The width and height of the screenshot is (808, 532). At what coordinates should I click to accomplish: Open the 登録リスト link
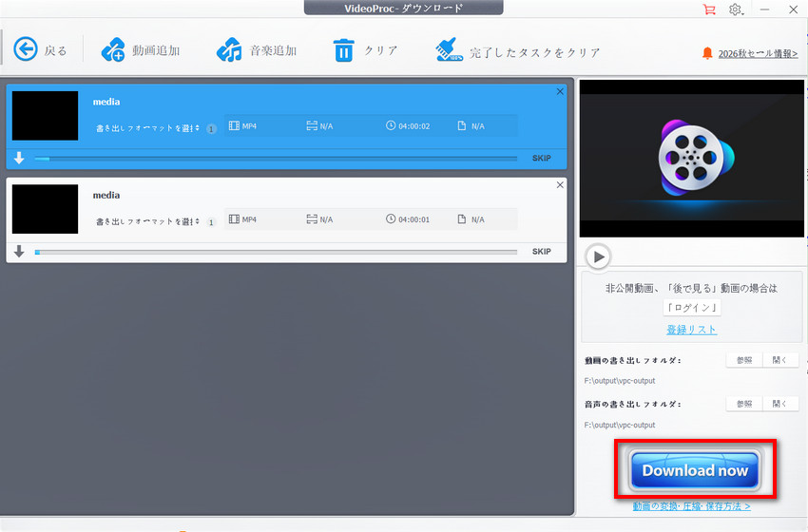[691, 330]
